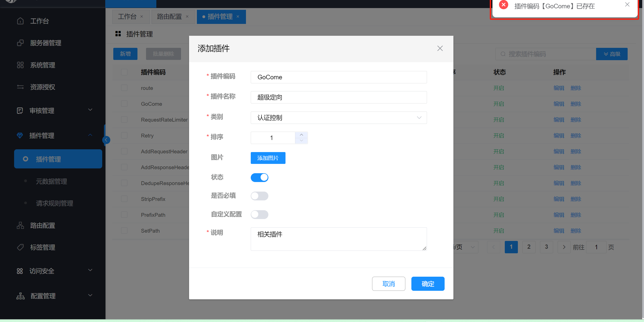The width and height of the screenshot is (644, 322).
Task: Expand the 审核管理 menu
Action: 90,110
